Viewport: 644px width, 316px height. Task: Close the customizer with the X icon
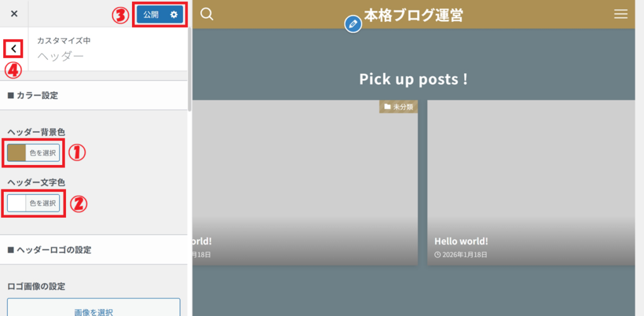tap(14, 14)
